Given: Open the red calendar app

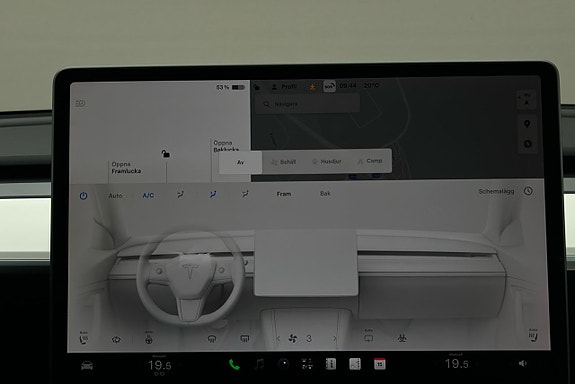Looking at the screenshot, I should (380, 364).
